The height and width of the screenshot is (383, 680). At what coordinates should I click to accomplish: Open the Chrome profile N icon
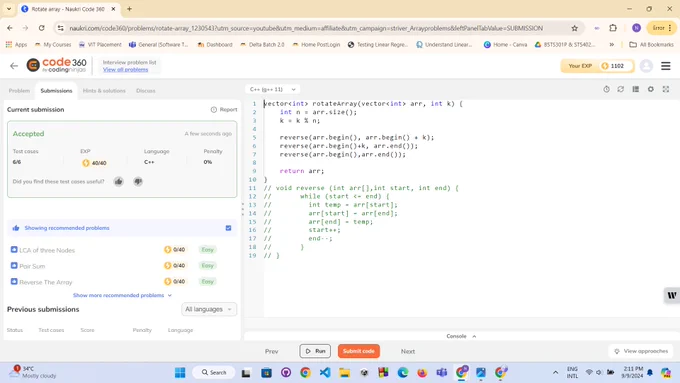(x=636, y=28)
